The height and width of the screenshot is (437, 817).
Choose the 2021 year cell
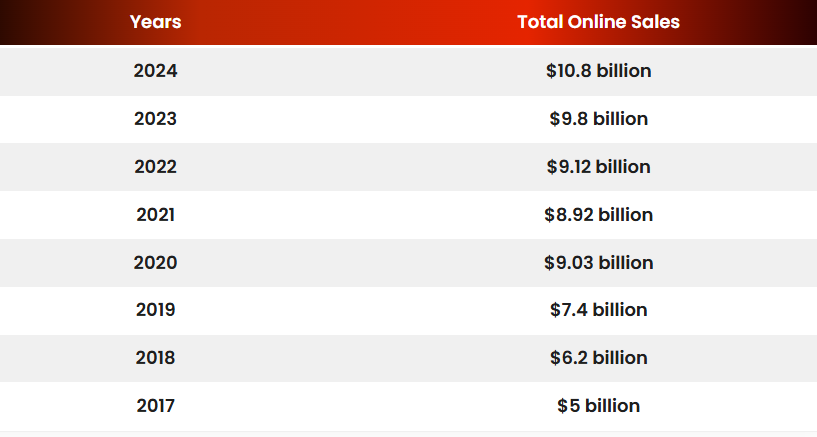155,215
